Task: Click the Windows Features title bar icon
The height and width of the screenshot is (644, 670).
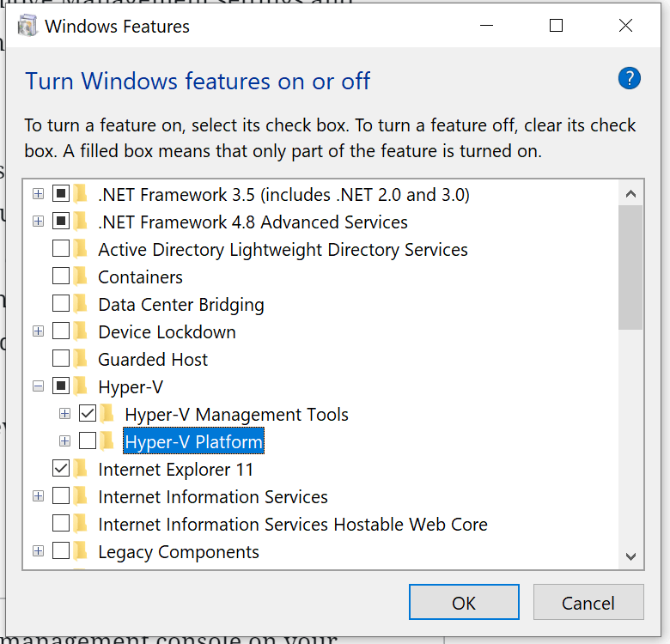Action: click(27, 26)
